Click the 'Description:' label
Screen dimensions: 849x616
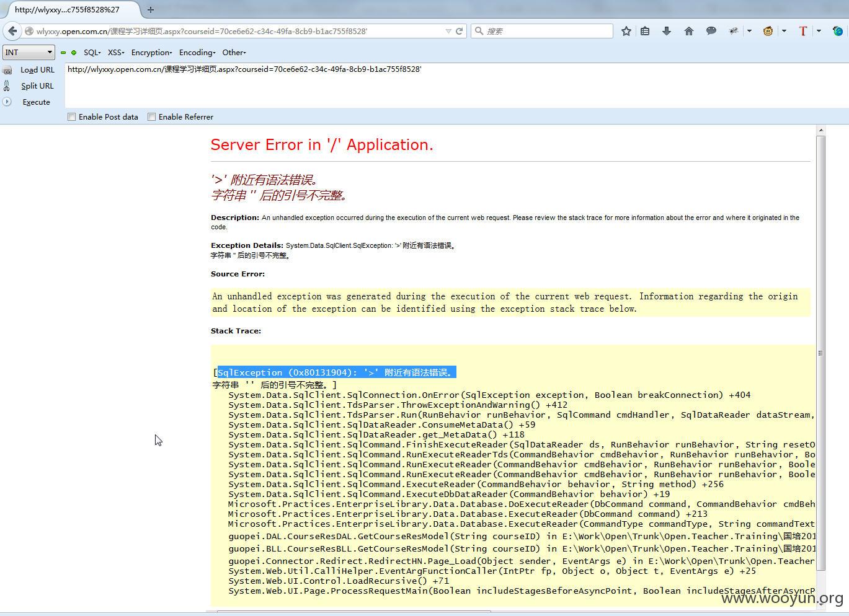pyautogui.click(x=235, y=218)
